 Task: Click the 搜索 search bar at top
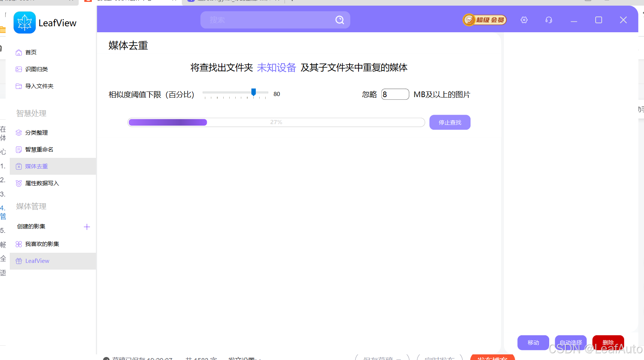tap(275, 20)
